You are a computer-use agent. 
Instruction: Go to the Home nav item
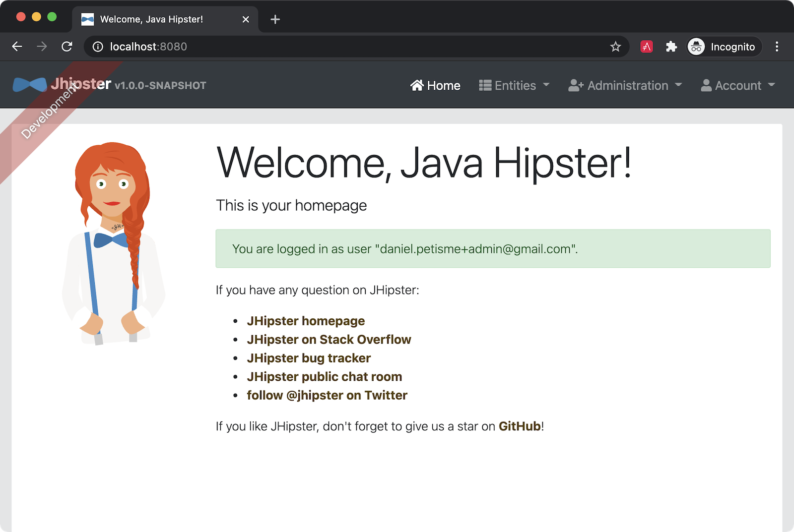click(x=435, y=85)
